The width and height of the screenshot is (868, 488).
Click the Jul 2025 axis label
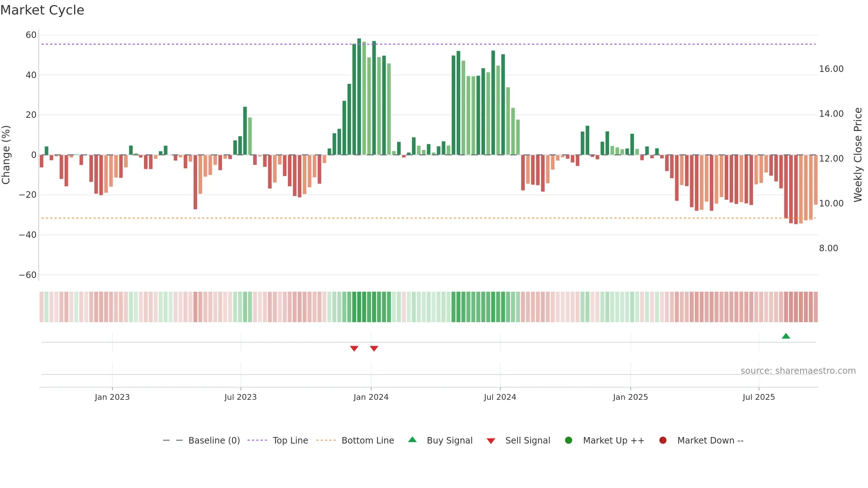tap(759, 397)
